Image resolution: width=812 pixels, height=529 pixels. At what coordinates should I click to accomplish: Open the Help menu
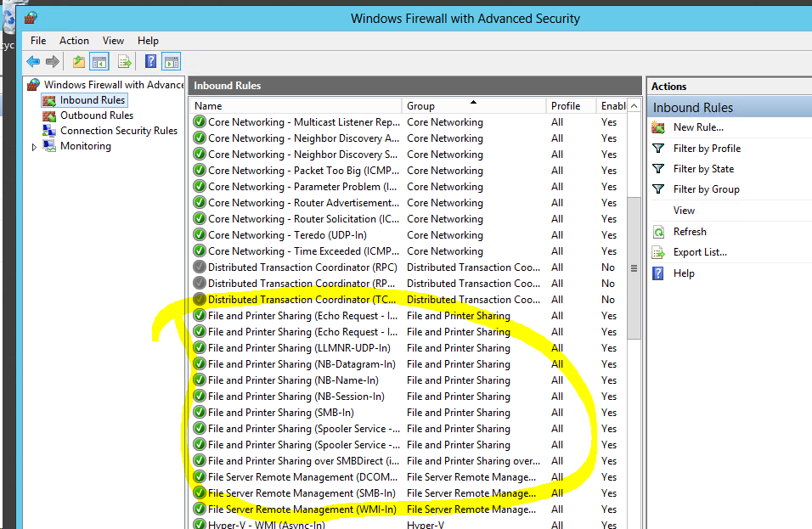point(148,41)
